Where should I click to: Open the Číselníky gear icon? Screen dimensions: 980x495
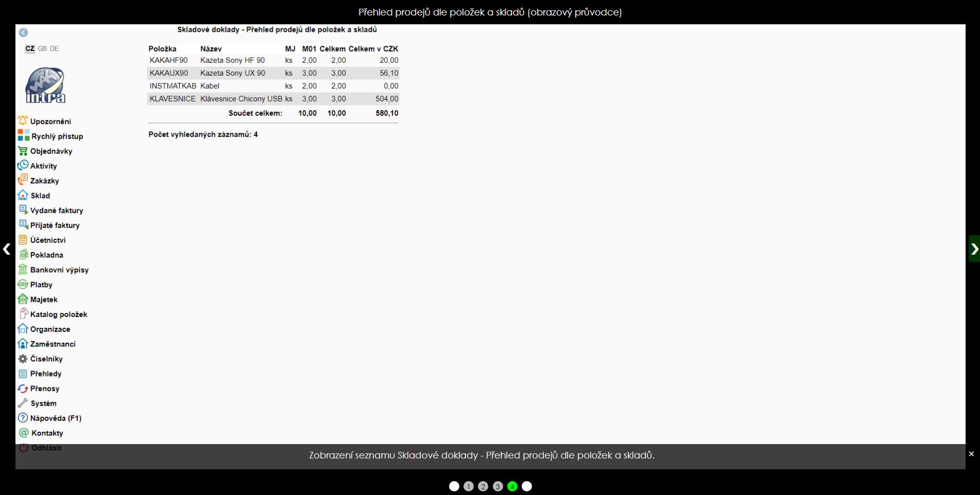[23, 359]
